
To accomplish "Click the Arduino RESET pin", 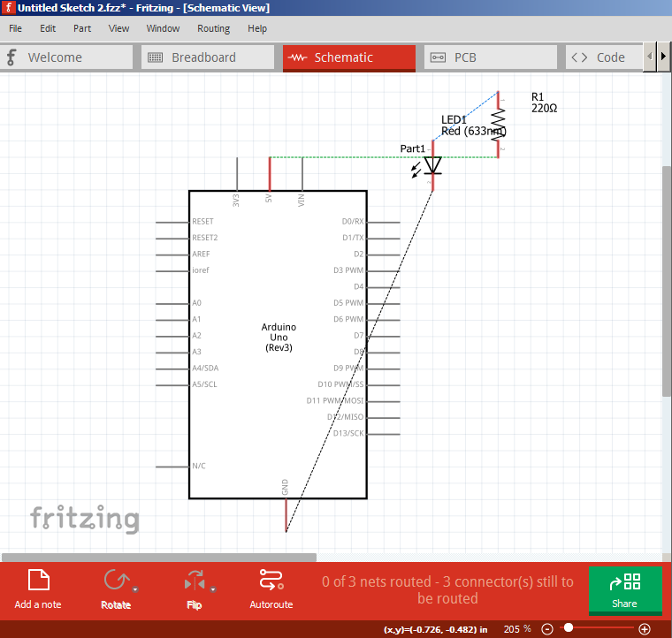I will click(172, 223).
